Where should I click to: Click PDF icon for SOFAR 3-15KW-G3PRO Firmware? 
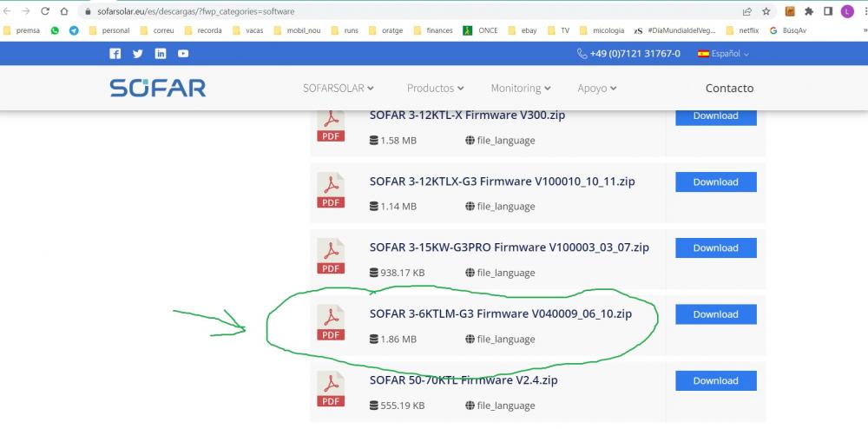click(x=331, y=255)
